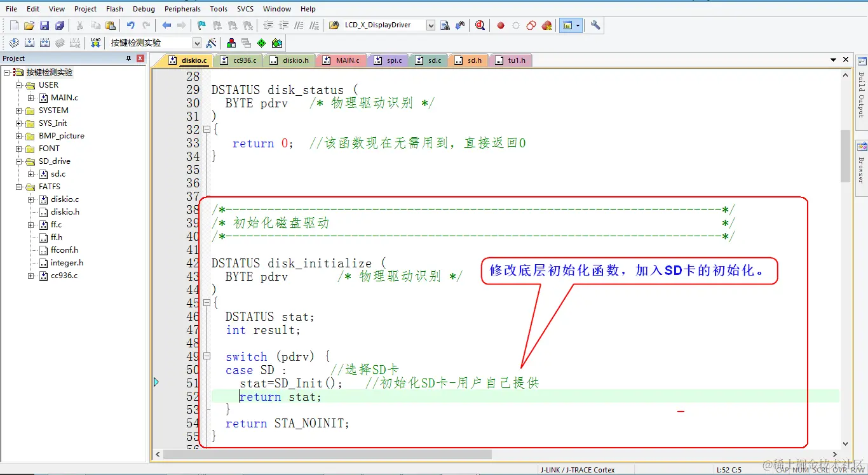Build the current target
868x475 pixels.
29,43
